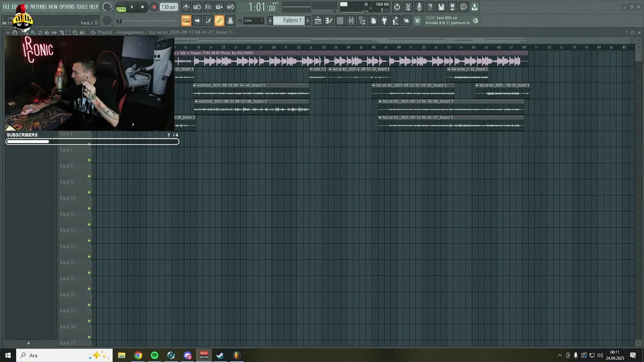This screenshot has width=644, height=362.
Task: Open the Mixer view icon
Action: (x=351, y=21)
